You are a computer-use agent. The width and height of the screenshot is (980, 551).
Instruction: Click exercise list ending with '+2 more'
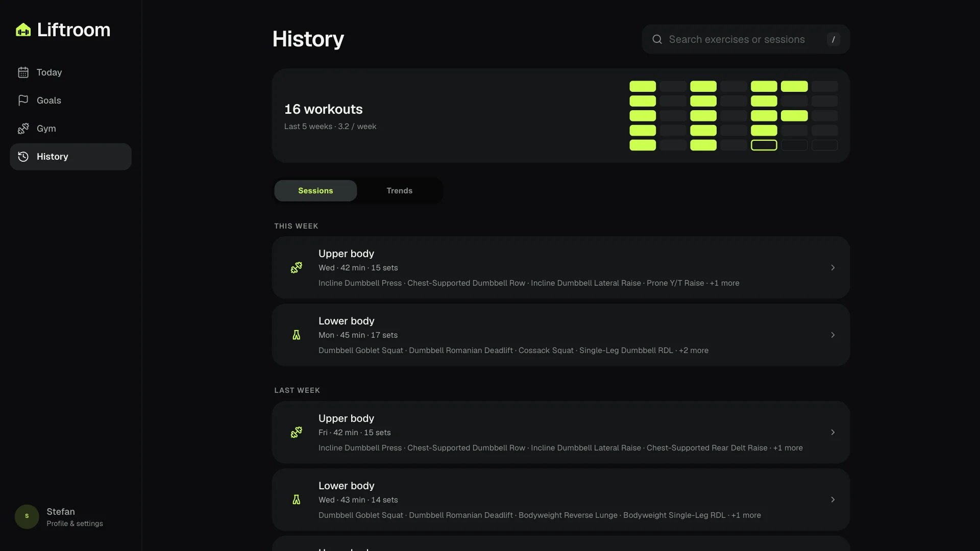click(x=513, y=350)
